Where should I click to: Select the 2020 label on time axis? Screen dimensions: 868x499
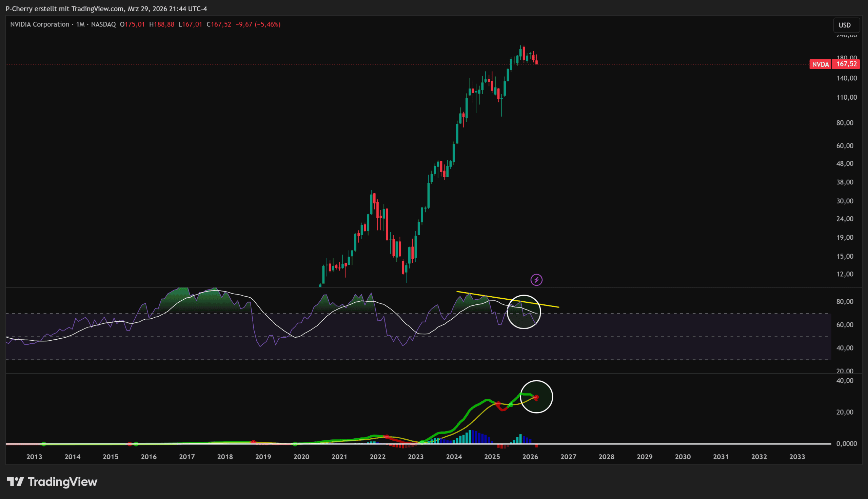[301, 457]
